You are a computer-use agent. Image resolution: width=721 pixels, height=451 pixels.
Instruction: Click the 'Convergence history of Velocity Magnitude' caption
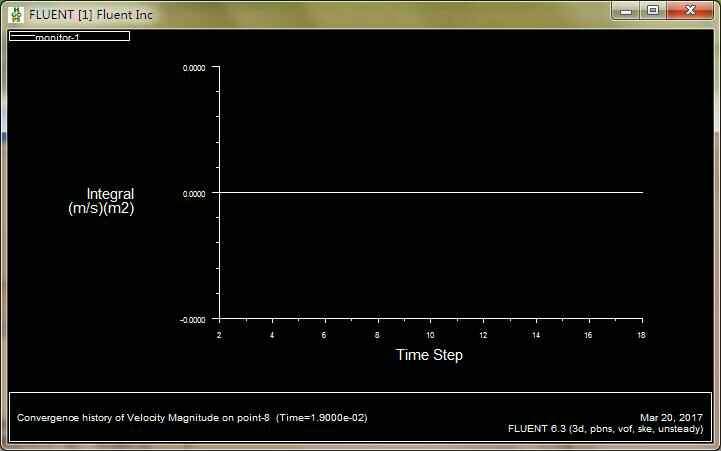coord(192,418)
